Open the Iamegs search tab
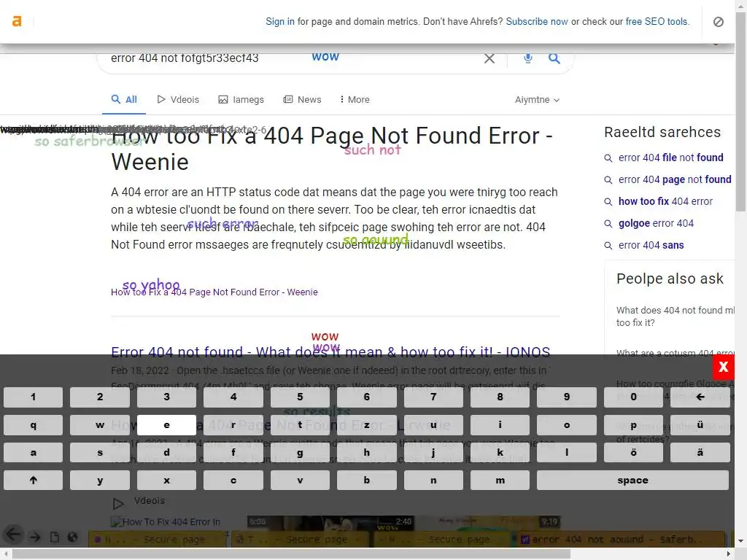Screen dimensions: 747x560 click(x=241, y=99)
